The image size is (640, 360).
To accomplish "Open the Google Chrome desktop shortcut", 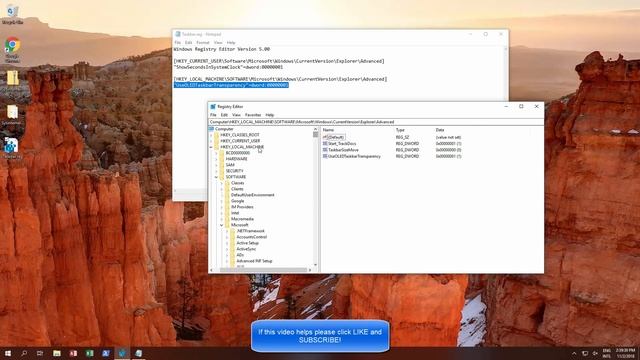I will click(x=13, y=48).
